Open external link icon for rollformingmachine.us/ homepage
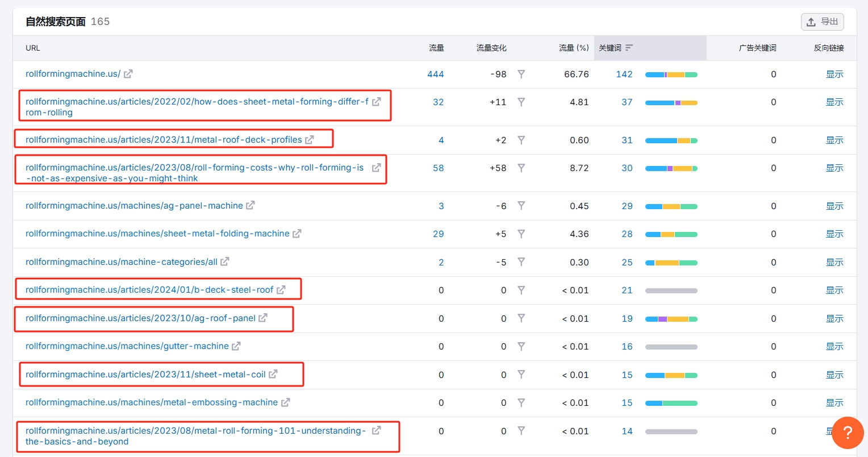Viewport: 868px width, 457px height. (x=128, y=74)
